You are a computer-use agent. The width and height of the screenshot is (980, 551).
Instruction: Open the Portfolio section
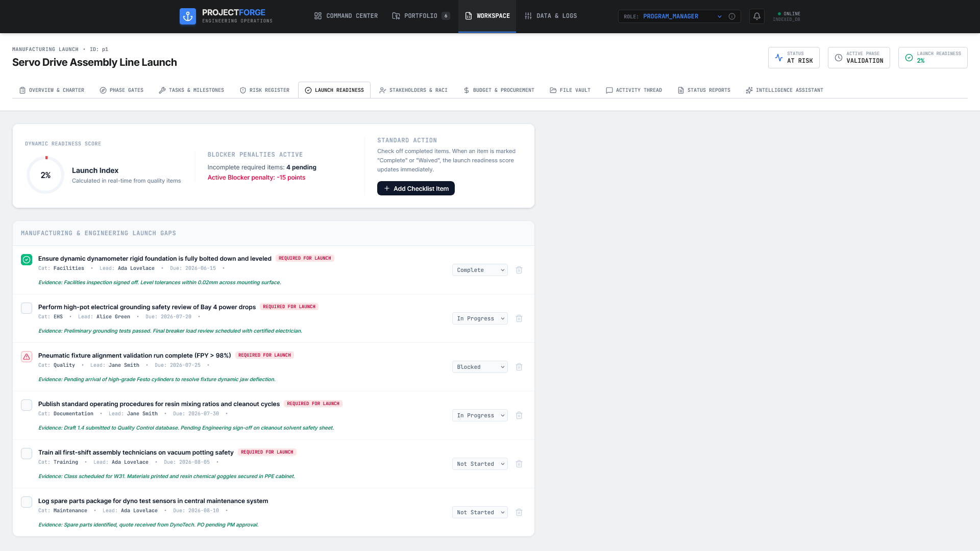[421, 16]
